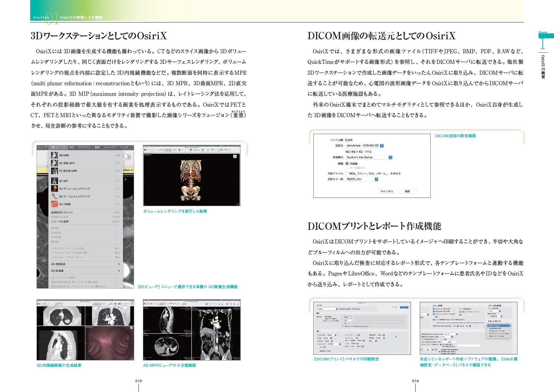
Task: Open the displayed UIDs dropdown
Action: [456, 326]
